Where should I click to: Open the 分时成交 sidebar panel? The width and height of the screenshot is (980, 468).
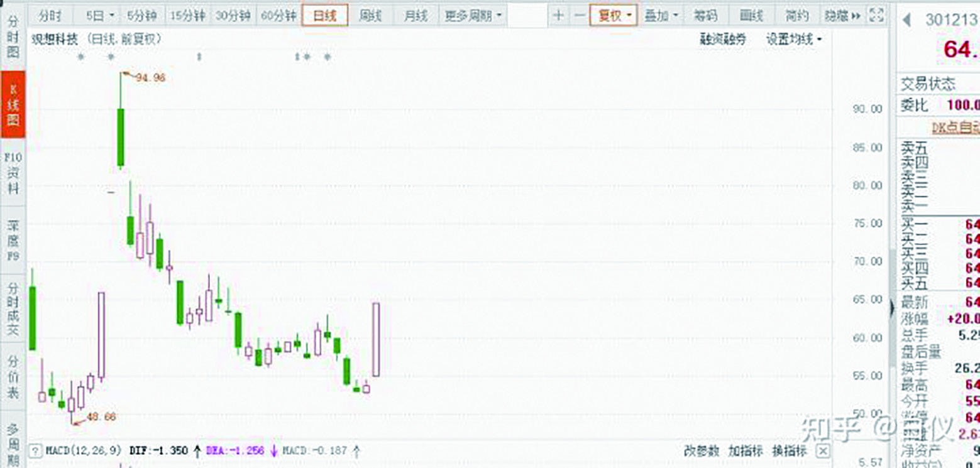13,306
